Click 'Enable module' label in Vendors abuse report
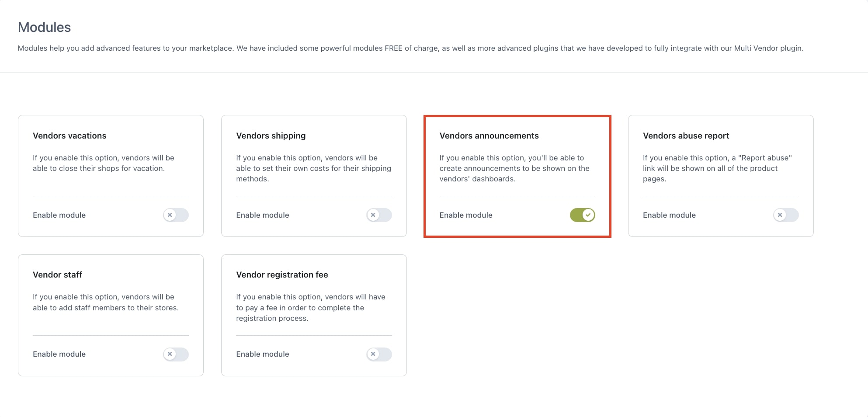868x417 pixels. coord(669,215)
